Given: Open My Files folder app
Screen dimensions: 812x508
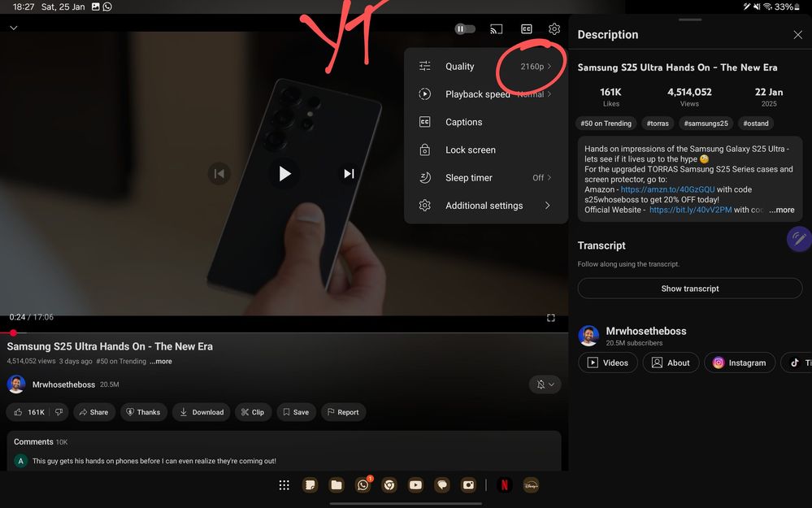Looking at the screenshot, I should point(337,485).
